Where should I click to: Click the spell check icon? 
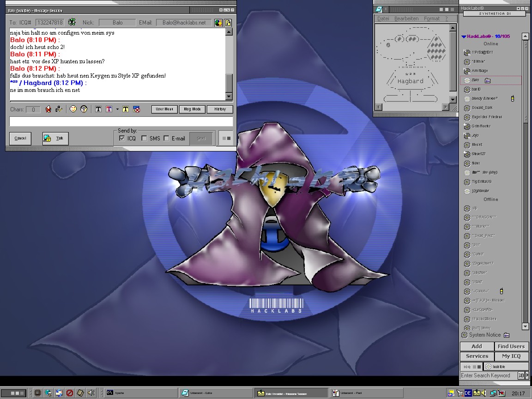pos(59,109)
